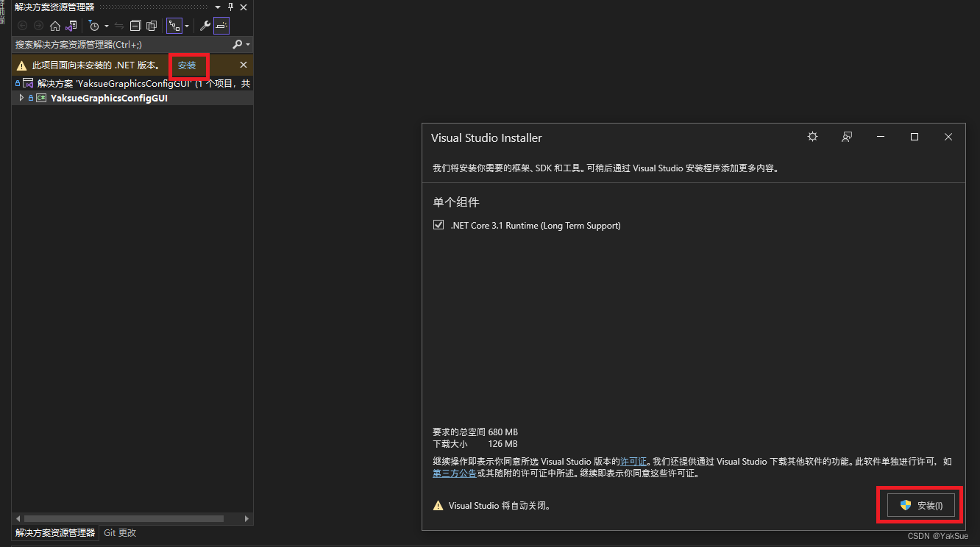Screen dimensions: 980x547
Task: Maximize the Visual Studio Installer window
Action: coord(915,137)
